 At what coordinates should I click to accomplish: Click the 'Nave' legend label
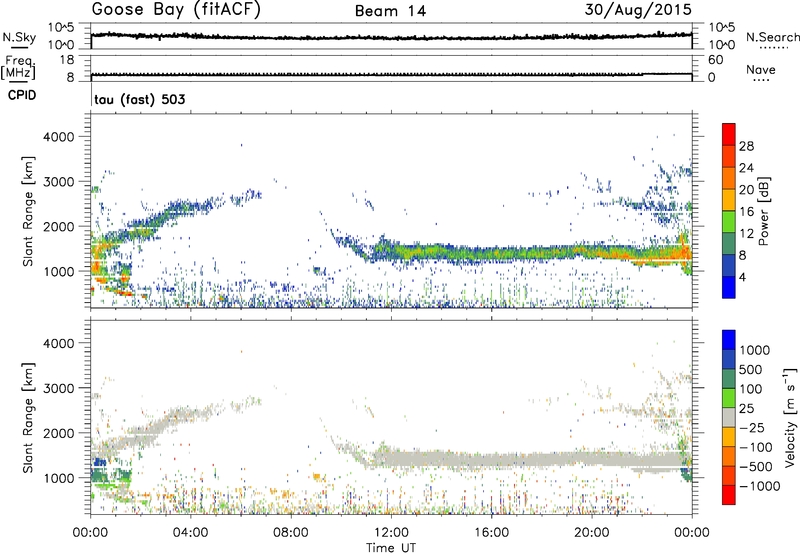761,69
